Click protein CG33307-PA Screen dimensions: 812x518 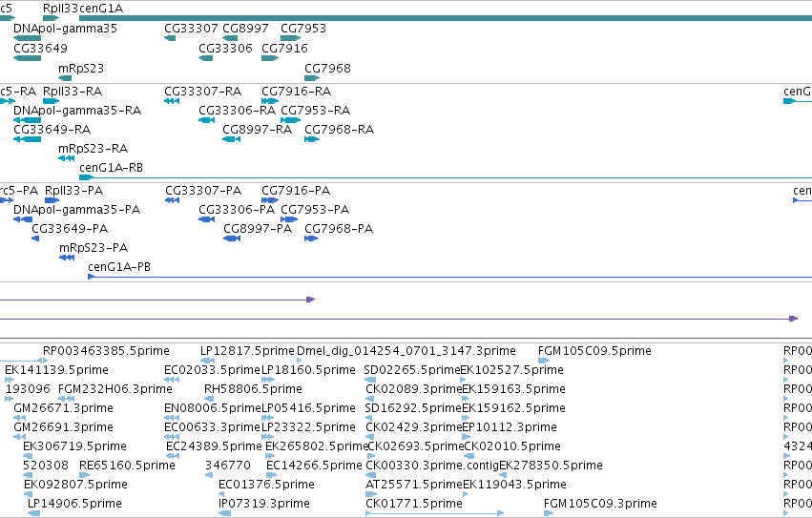click(x=172, y=200)
